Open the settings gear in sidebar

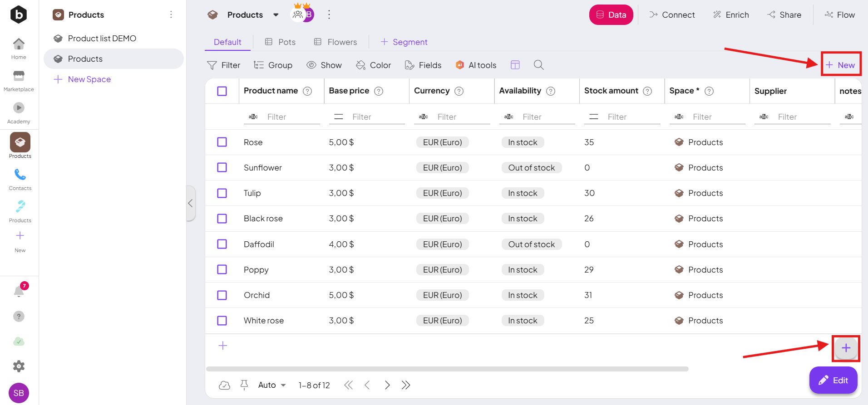pos(19,366)
